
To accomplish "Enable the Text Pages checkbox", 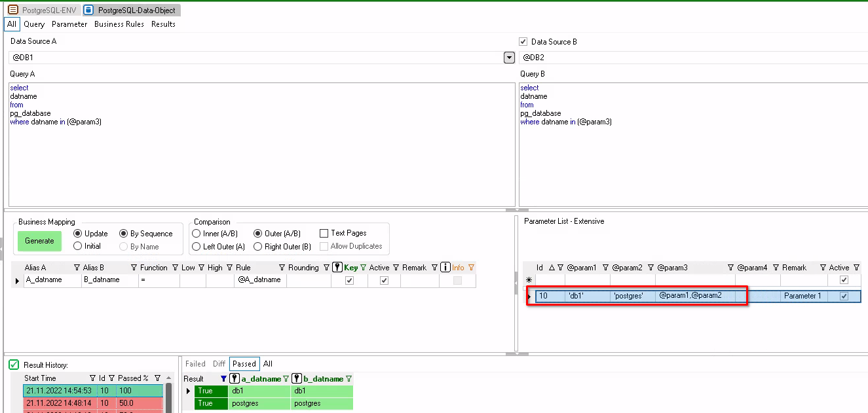I will (x=324, y=233).
